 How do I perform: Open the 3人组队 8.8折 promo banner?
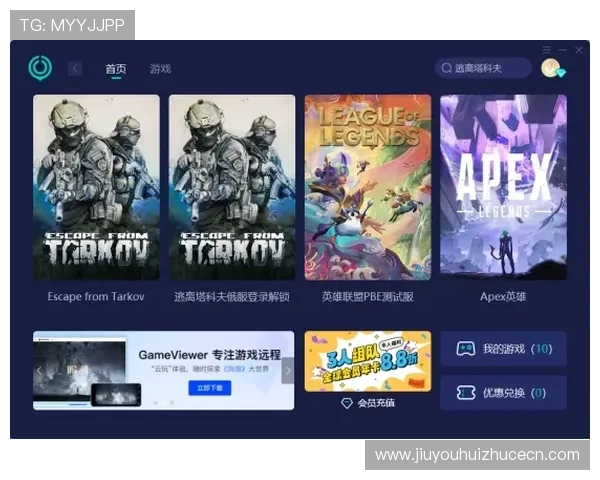coord(368,361)
